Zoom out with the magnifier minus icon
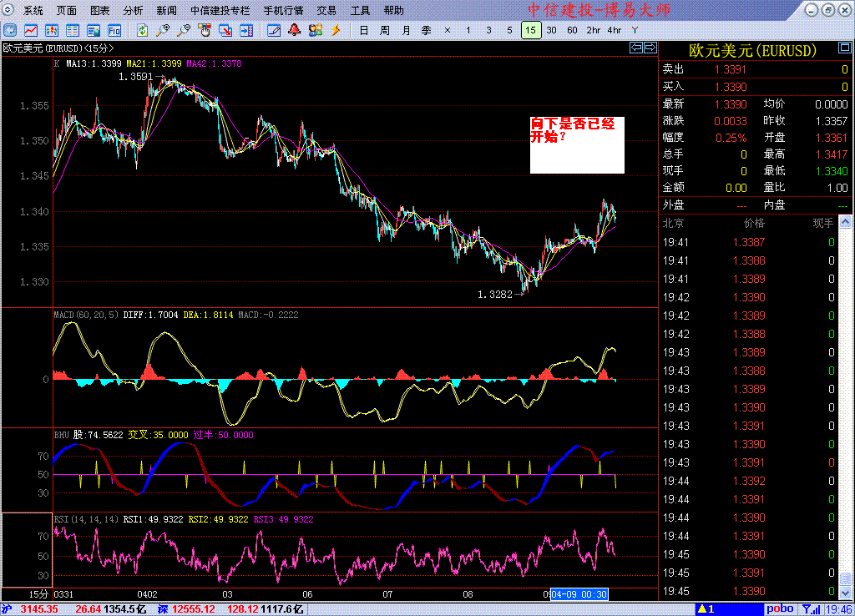The height and width of the screenshot is (616, 855). (x=184, y=31)
